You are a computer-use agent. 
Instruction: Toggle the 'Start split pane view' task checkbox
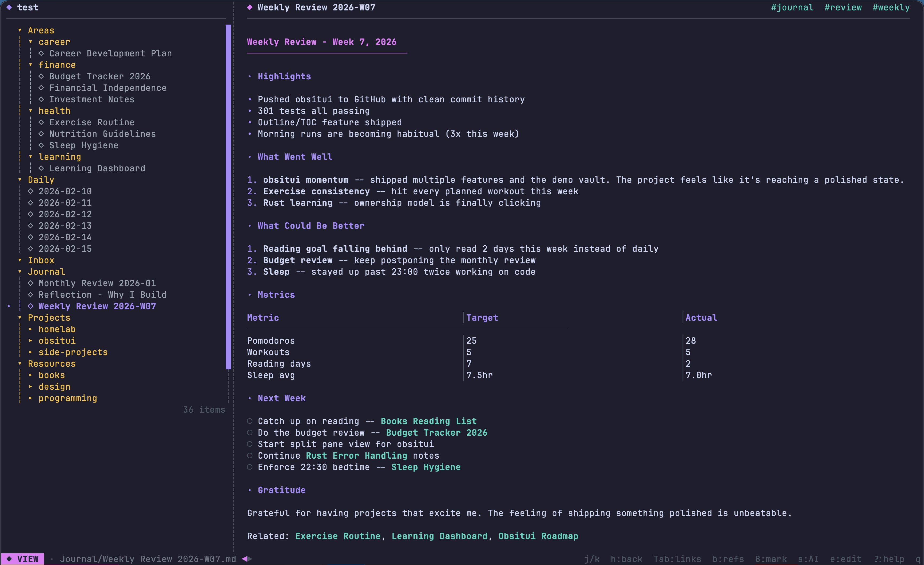point(250,444)
